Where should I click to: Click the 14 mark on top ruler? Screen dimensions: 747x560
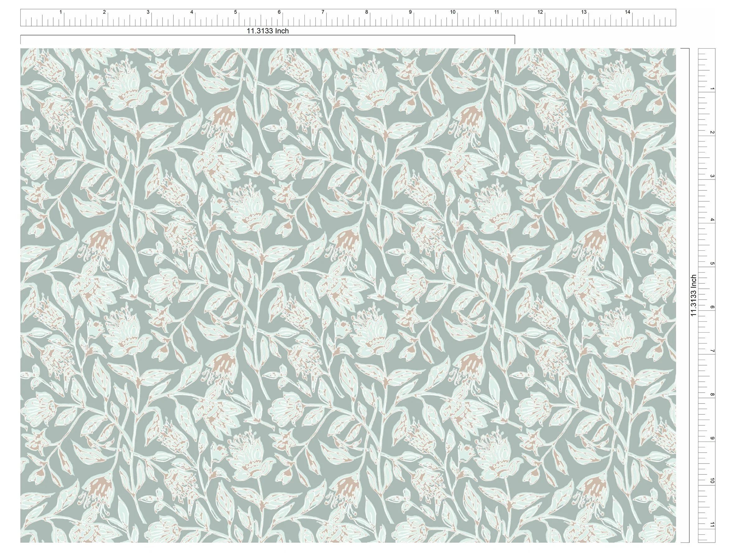pyautogui.click(x=627, y=12)
